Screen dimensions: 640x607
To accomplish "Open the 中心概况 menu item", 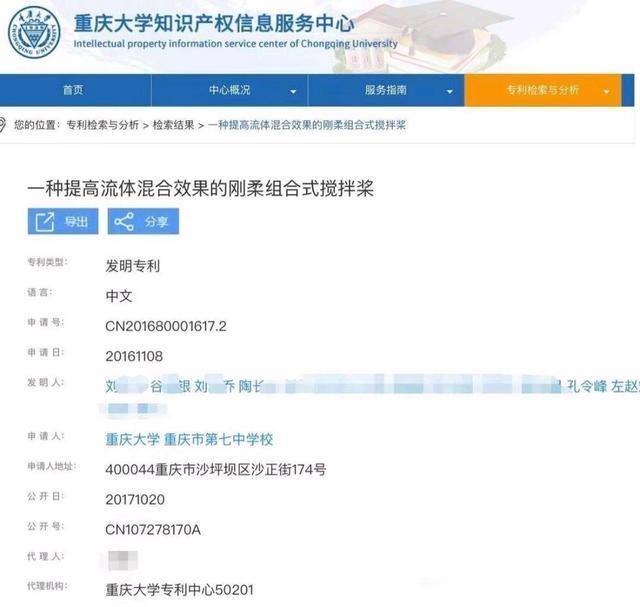I will point(229,90).
